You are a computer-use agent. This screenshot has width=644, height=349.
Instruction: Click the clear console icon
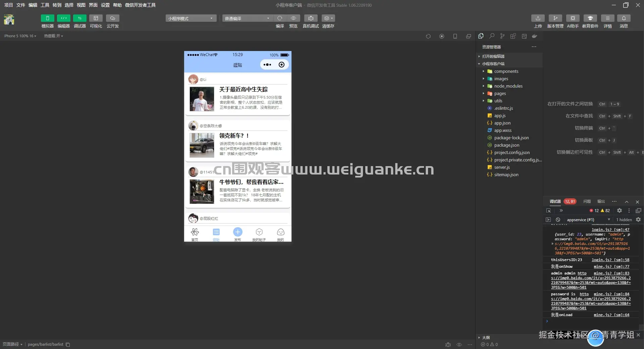point(558,219)
